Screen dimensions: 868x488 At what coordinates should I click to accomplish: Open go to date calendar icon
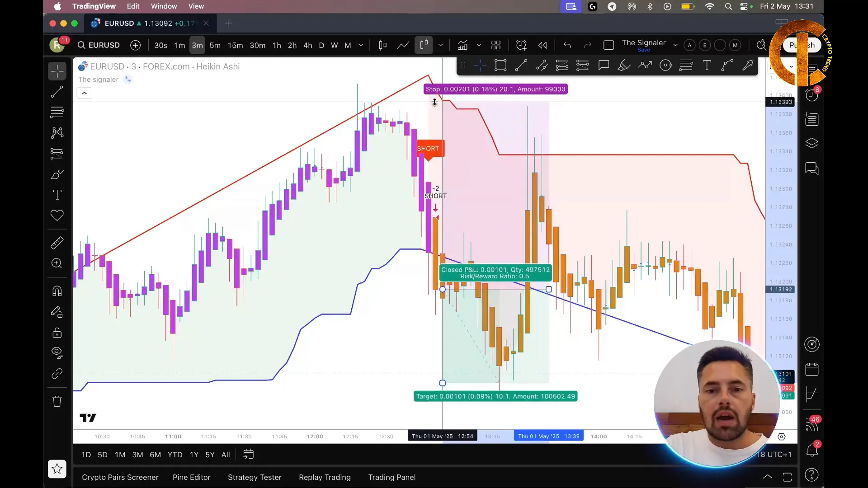248,455
